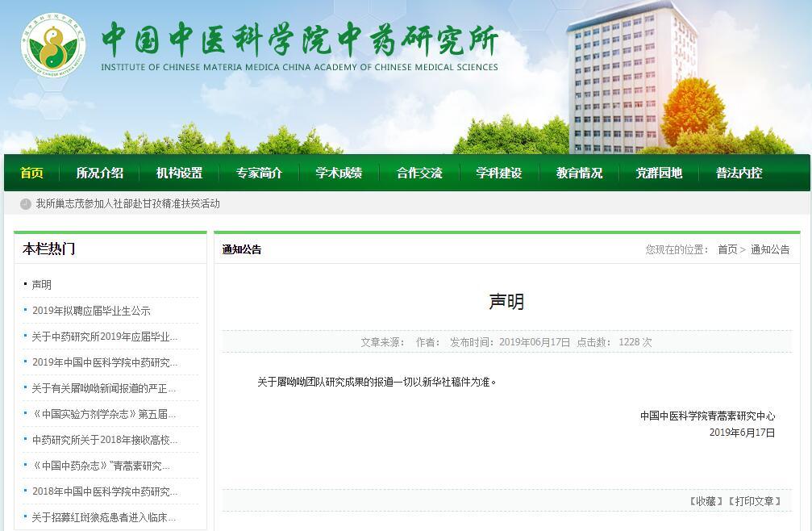Click the clock icon beside the news ticker
The image size is (812, 531).
pyautogui.click(x=25, y=204)
